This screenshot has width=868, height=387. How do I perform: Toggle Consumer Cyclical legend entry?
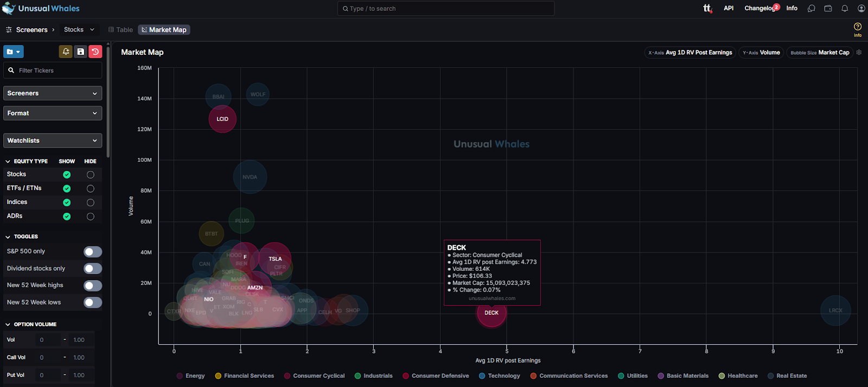315,376
